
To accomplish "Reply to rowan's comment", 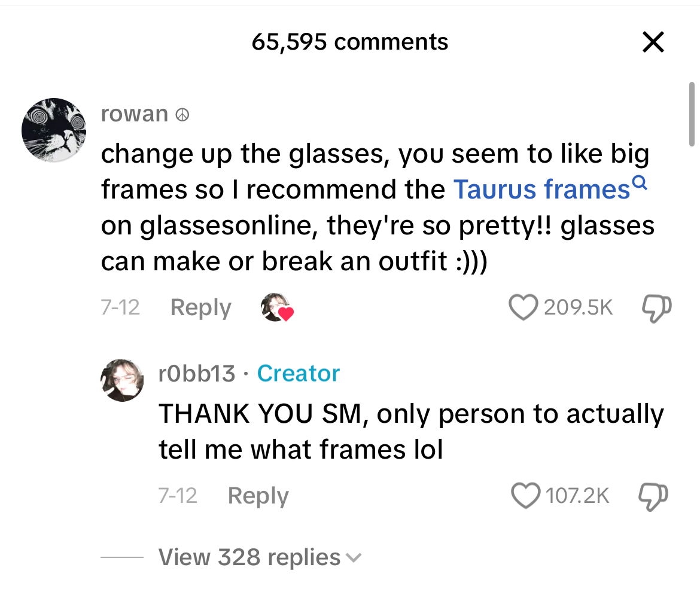I will pos(200,307).
